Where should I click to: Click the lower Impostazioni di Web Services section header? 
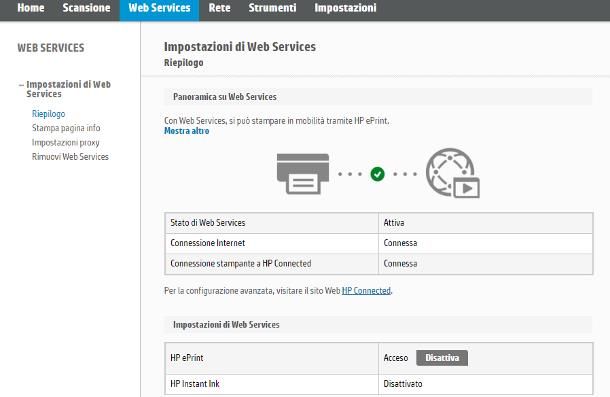pos(378,325)
